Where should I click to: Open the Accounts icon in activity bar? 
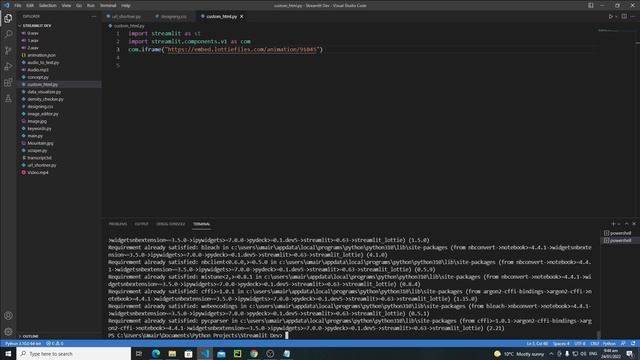[x=8, y=316]
